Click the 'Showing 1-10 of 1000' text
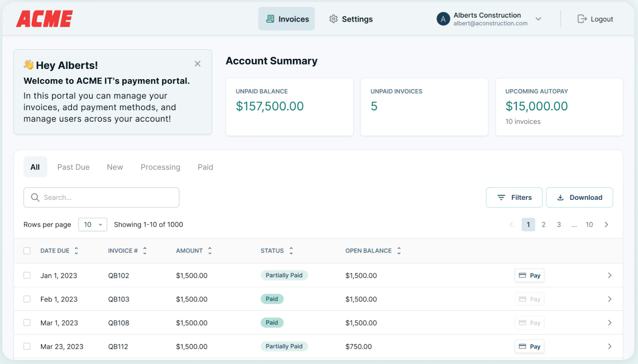 pyautogui.click(x=148, y=225)
